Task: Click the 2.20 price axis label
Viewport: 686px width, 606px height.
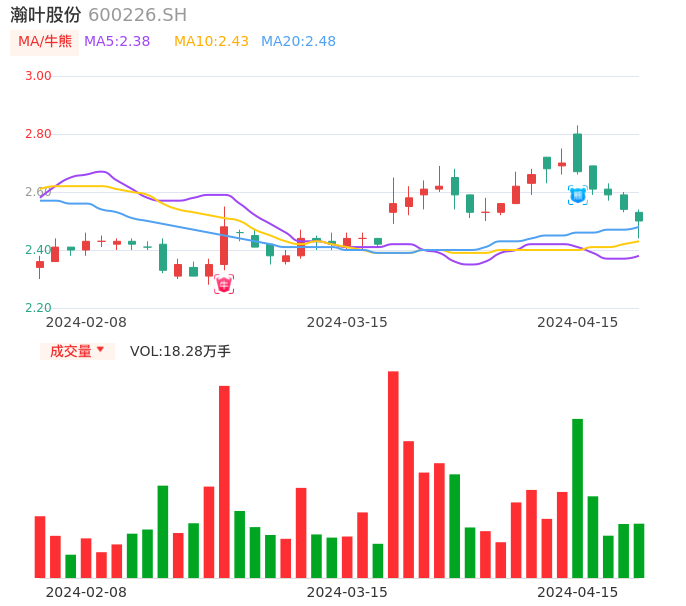Action: point(38,308)
